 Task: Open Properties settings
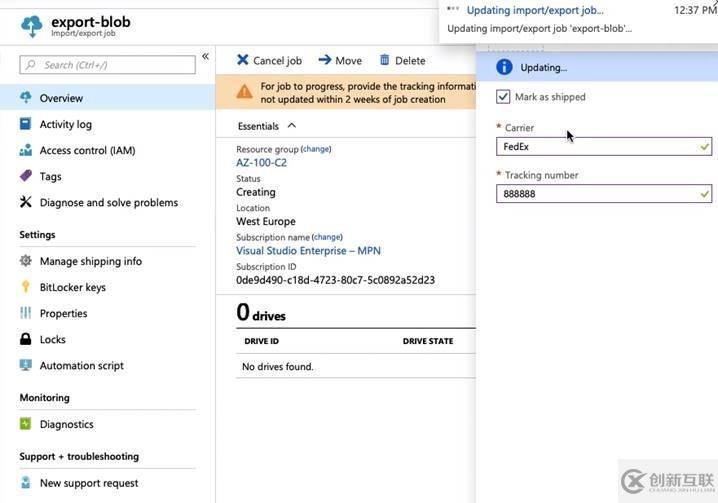[x=64, y=313]
